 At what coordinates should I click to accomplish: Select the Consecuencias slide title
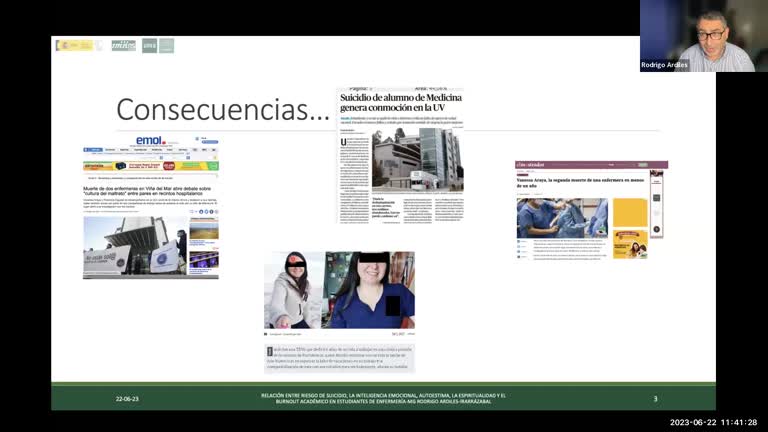[222, 110]
